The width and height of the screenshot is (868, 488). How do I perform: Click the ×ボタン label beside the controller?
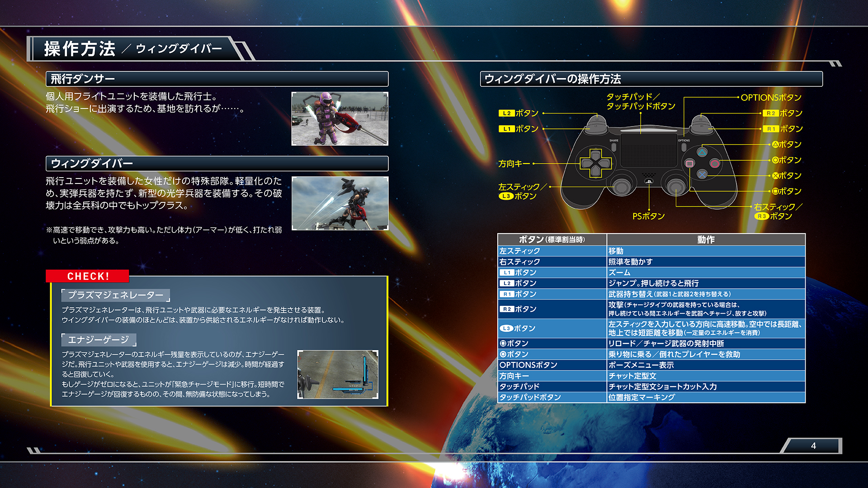click(787, 175)
